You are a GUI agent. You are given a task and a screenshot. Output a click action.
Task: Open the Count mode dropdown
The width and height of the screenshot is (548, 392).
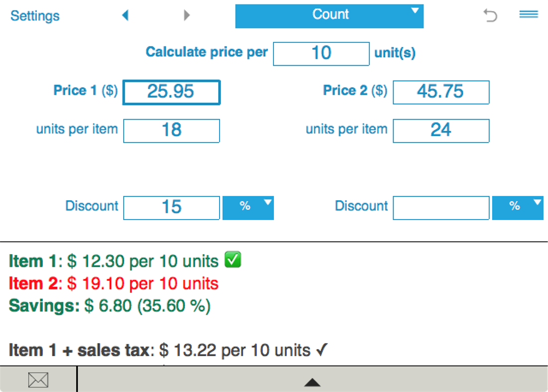click(329, 15)
